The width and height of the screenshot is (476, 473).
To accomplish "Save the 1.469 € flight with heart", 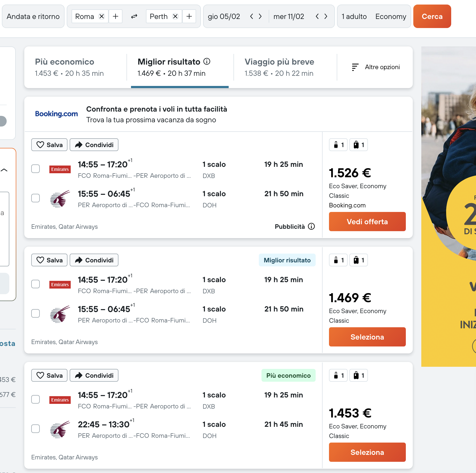I will tap(49, 260).
